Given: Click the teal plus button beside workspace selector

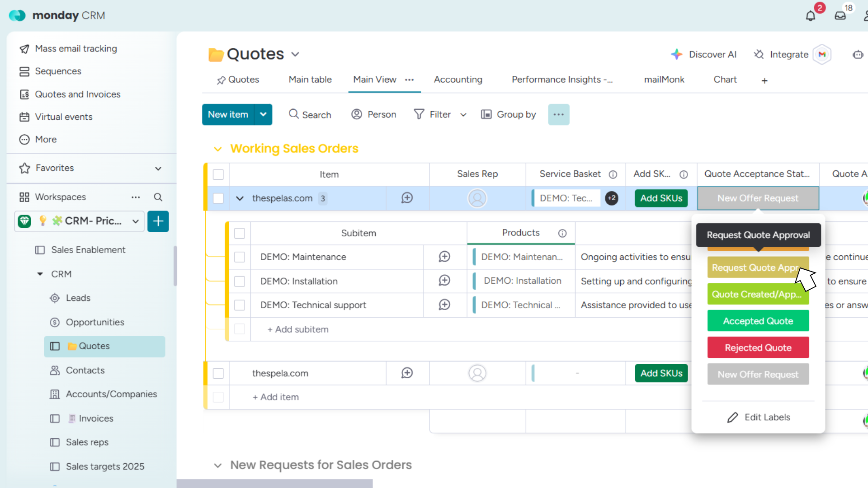Looking at the screenshot, I should (x=158, y=221).
